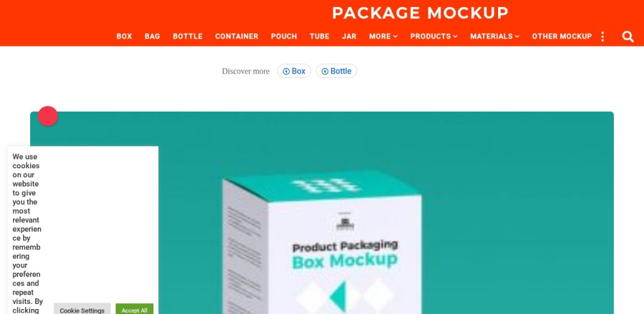Select the TUBE menu item
The height and width of the screenshot is (314, 644).
click(x=319, y=36)
